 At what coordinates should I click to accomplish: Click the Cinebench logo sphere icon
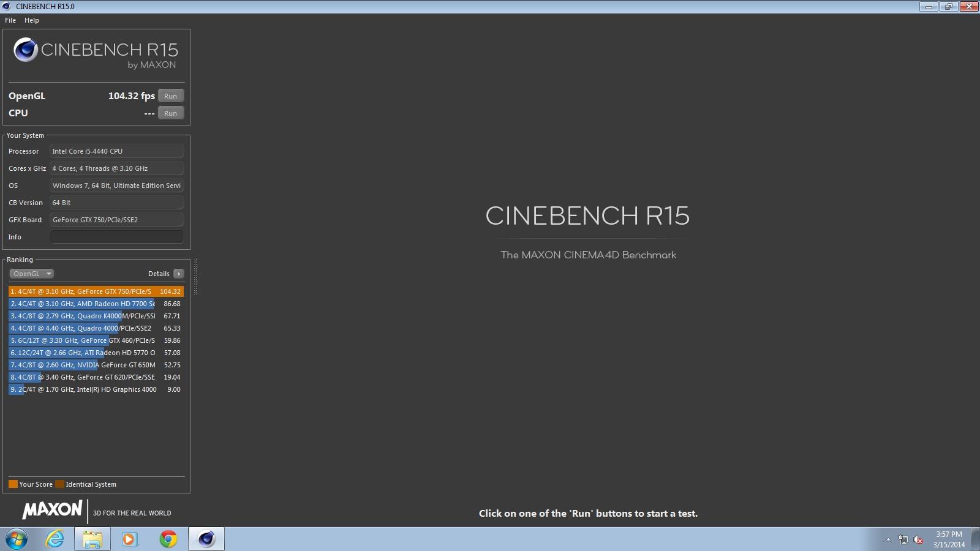point(26,50)
